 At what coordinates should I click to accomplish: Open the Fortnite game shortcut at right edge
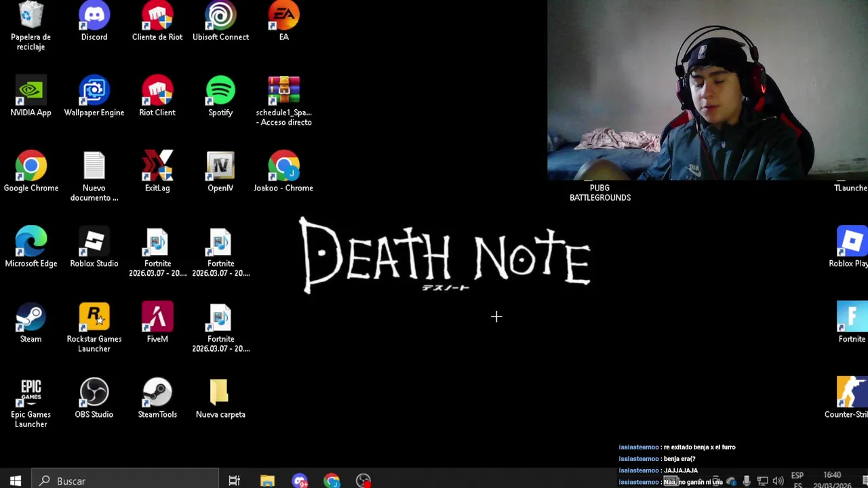(852, 323)
